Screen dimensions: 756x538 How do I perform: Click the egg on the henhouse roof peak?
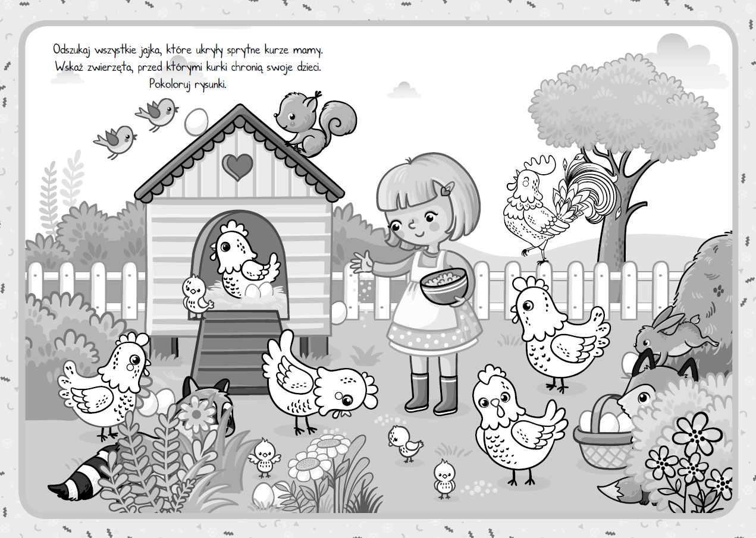195,122
